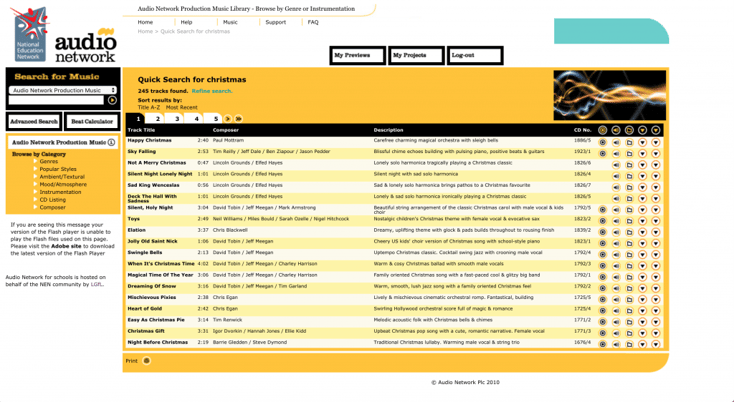Click the LGfL link
The height and width of the screenshot is (402, 734).
[97, 285]
